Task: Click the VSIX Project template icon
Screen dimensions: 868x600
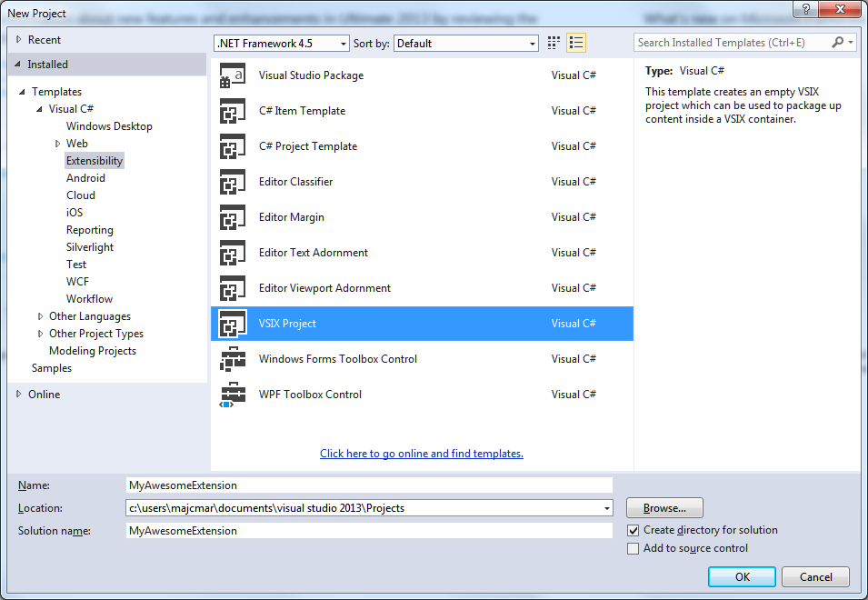Action: click(x=233, y=324)
